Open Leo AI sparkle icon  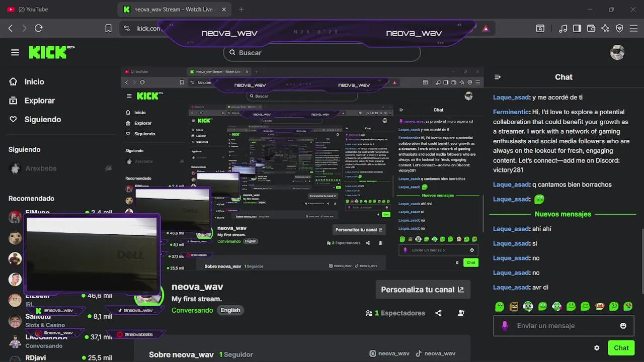pos(605,29)
